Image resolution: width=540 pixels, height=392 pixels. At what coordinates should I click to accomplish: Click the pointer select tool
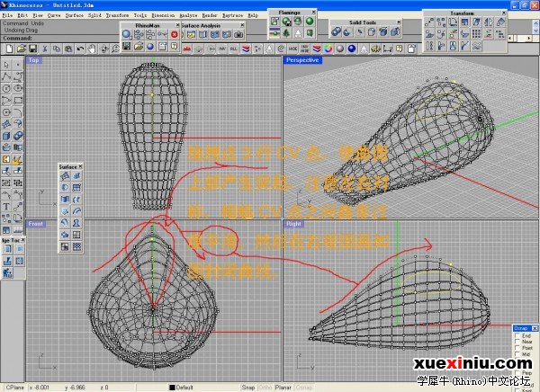point(6,65)
